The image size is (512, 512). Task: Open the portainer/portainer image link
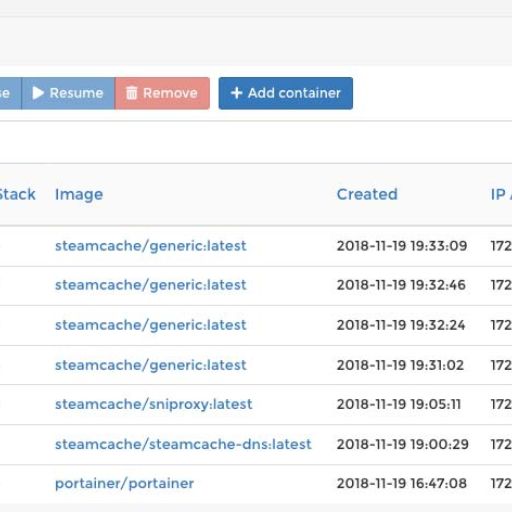coord(124,484)
